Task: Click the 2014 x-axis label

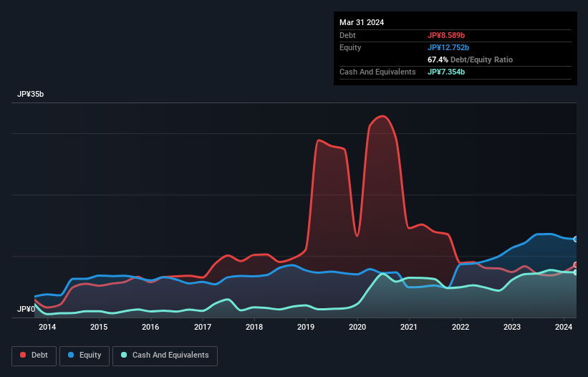Action: coord(47,327)
